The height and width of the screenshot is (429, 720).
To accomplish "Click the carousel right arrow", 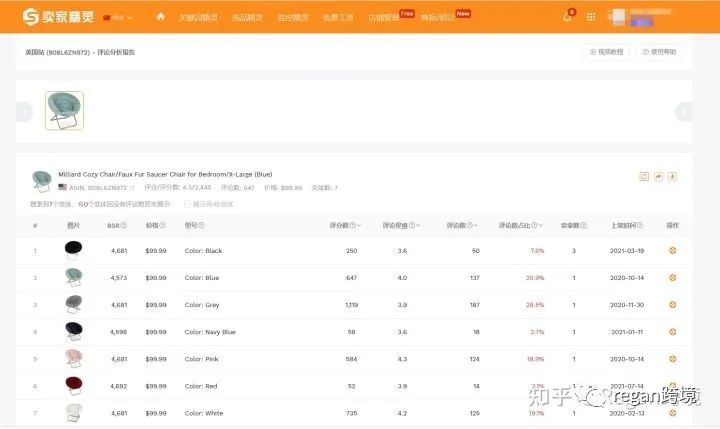I will tap(684, 112).
